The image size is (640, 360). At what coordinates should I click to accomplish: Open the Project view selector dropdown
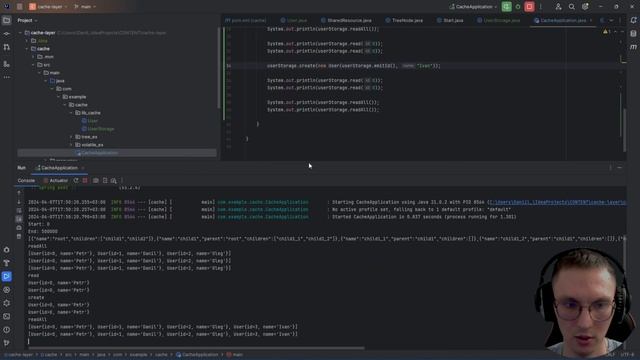(x=27, y=20)
